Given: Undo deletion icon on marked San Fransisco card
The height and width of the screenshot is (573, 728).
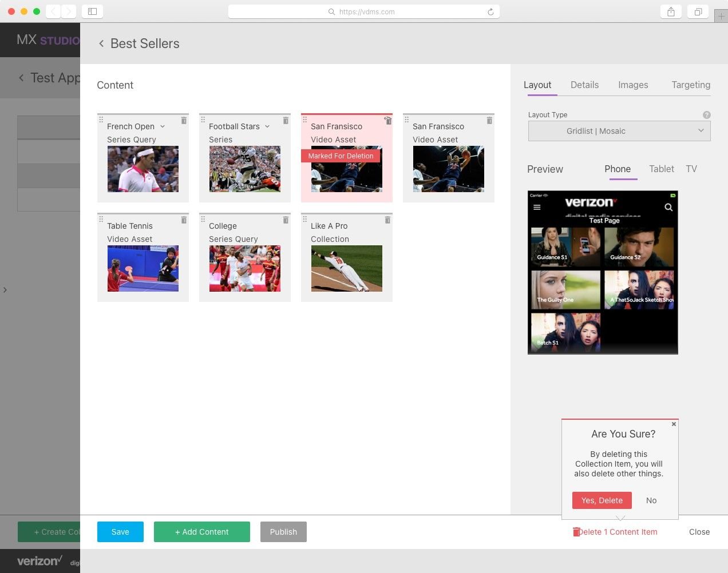Looking at the screenshot, I should [x=387, y=121].
